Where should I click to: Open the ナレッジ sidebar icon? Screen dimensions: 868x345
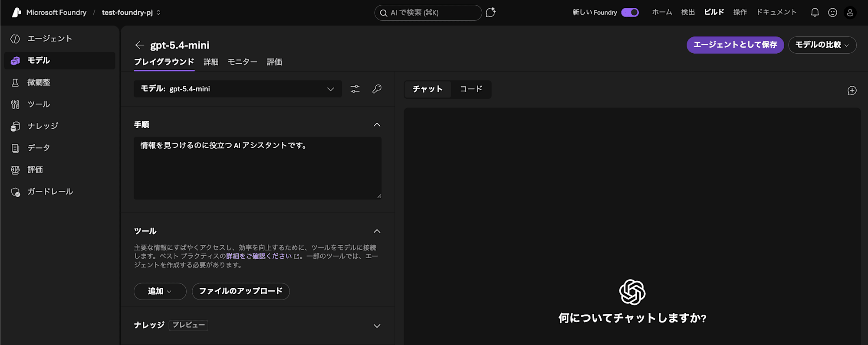click(x=15, y=126)
